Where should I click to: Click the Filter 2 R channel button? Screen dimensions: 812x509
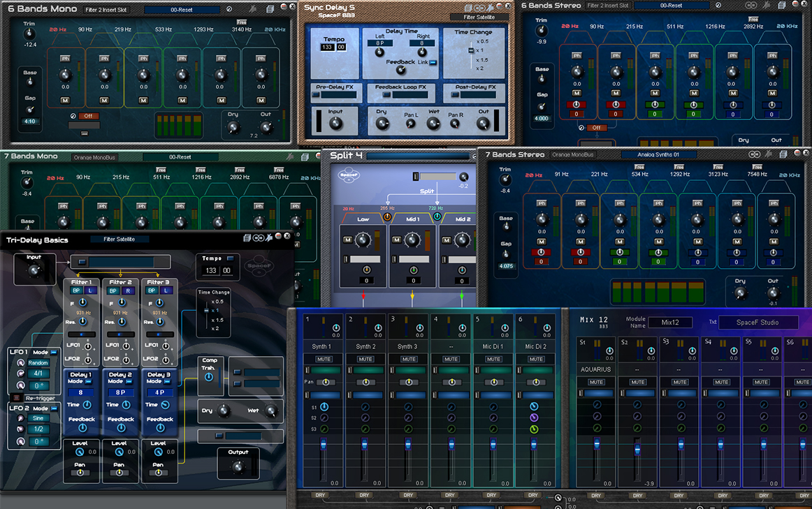point(127,290)
